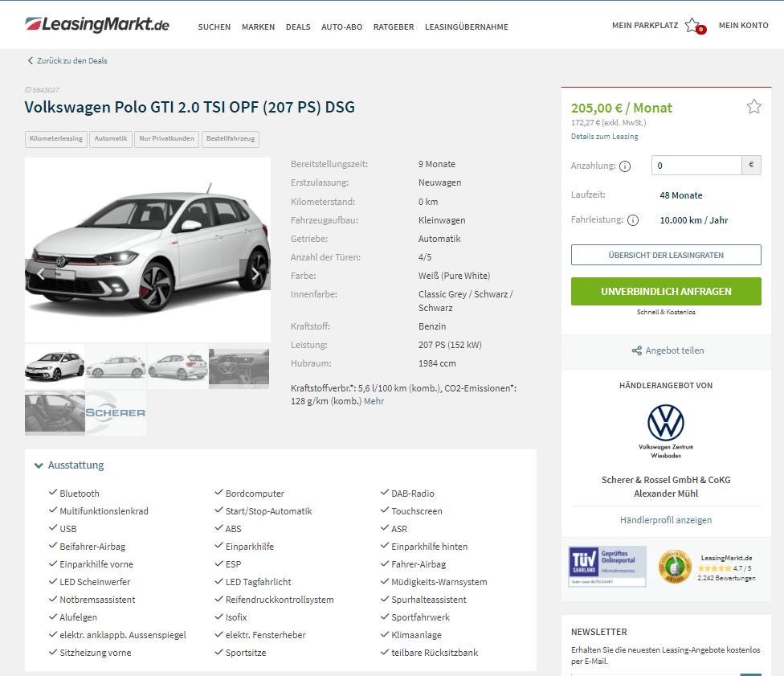Screen dimensions: 784x676
Task: Click the main Polo GTI photo
Action: click(148, 250)
